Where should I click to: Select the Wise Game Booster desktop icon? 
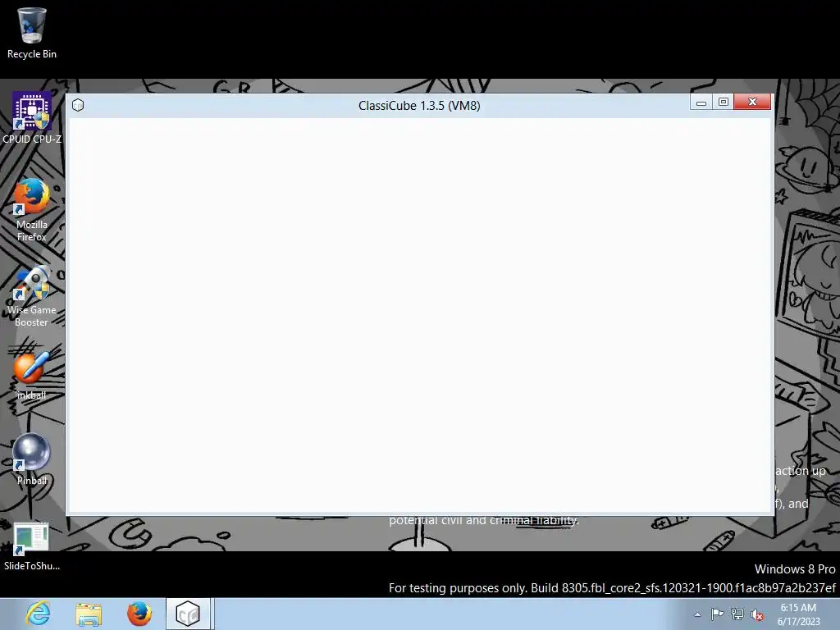pyautogui.click(x=32, y=295)
